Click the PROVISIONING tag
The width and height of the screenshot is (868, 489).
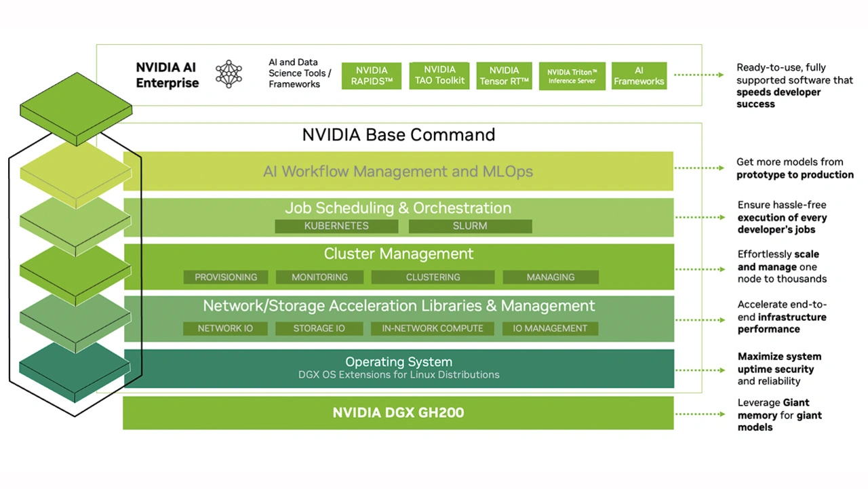(226, 277)
